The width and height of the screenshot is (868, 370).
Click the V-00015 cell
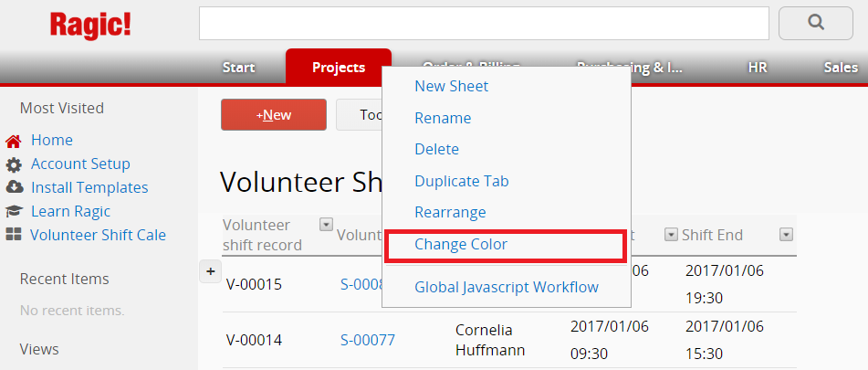click(x=254, y=285)
